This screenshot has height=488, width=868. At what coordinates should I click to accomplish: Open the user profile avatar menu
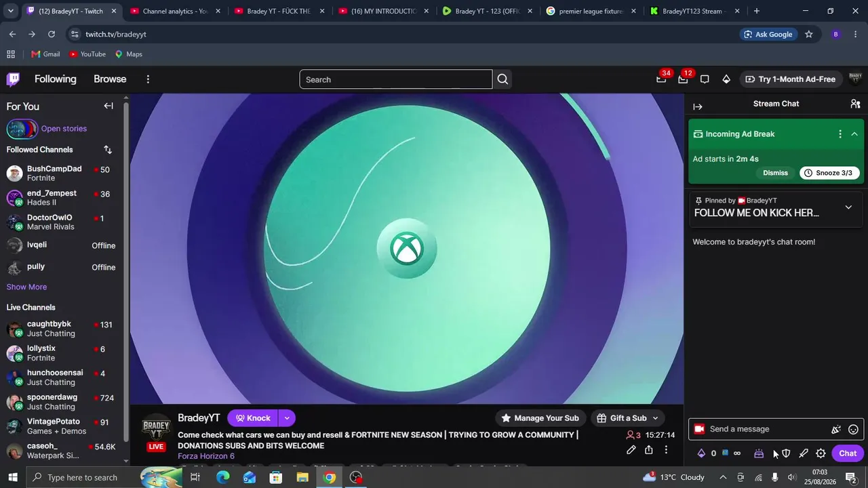pos(855,79)
